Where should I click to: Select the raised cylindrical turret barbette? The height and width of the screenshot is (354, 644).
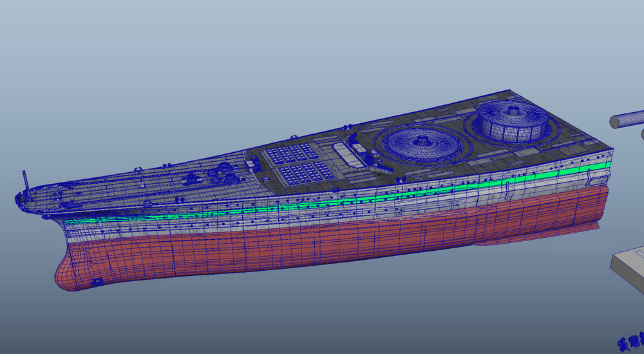[511, 122]
